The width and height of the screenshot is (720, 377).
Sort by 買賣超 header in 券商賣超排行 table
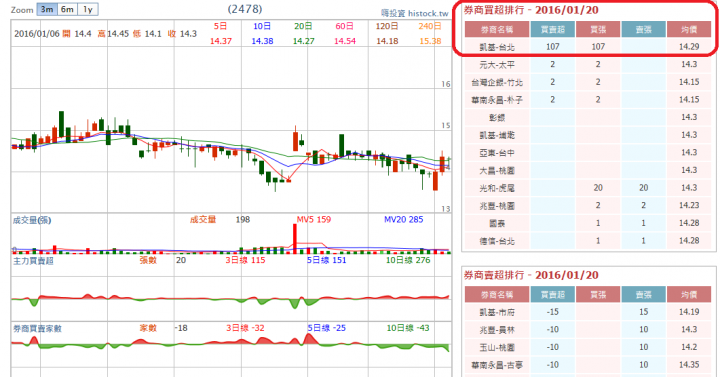(552, 294)
